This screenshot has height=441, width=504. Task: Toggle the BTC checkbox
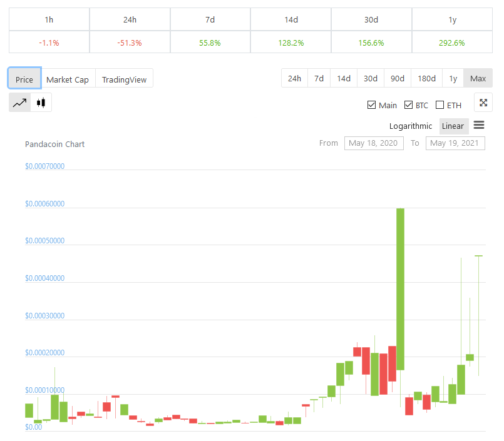408,105
